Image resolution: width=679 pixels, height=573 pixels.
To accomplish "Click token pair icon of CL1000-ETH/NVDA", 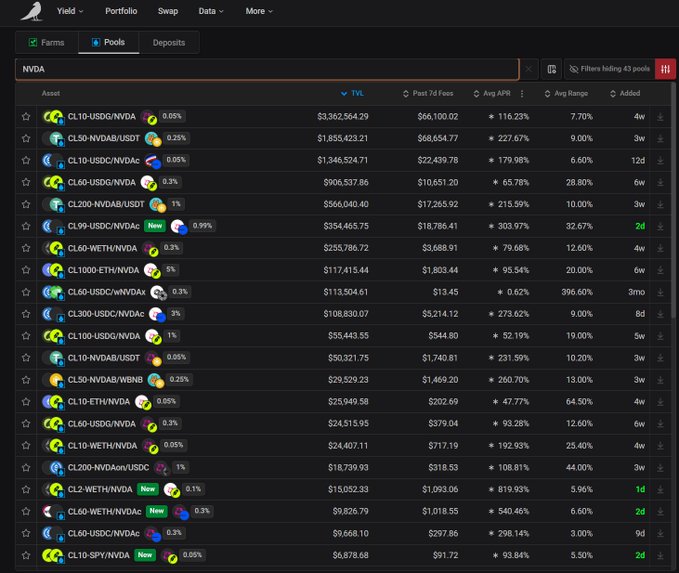I will (52, 270).
